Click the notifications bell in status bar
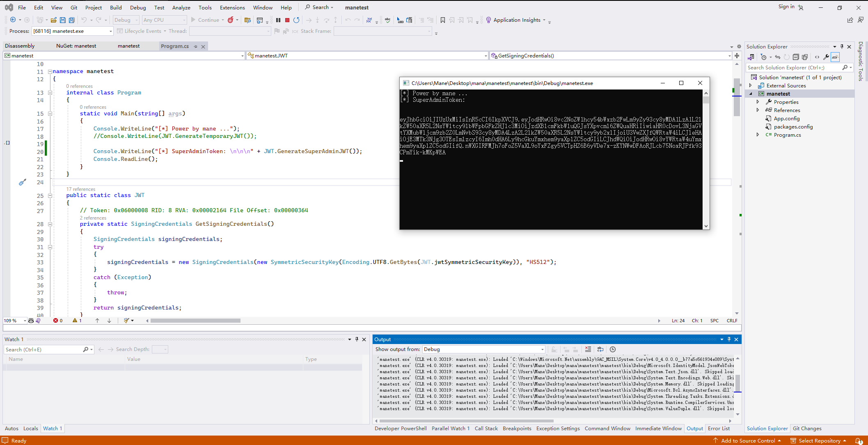 coord(858,440)
